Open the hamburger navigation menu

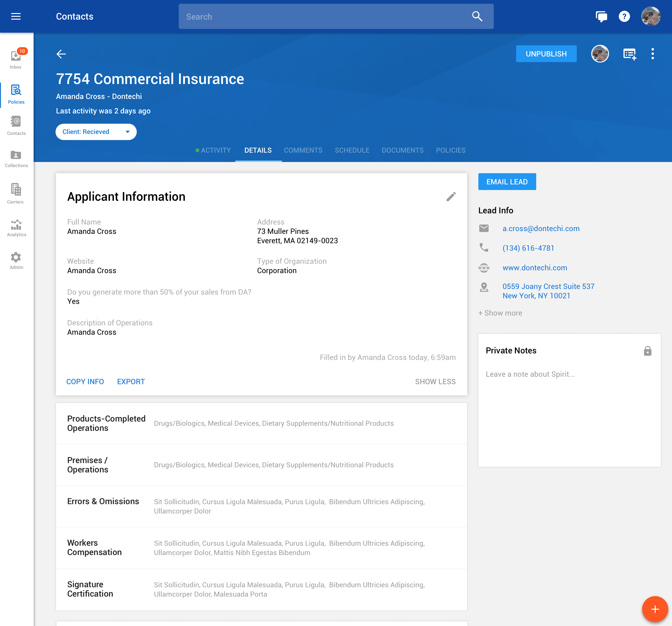(x=16, y=16)
